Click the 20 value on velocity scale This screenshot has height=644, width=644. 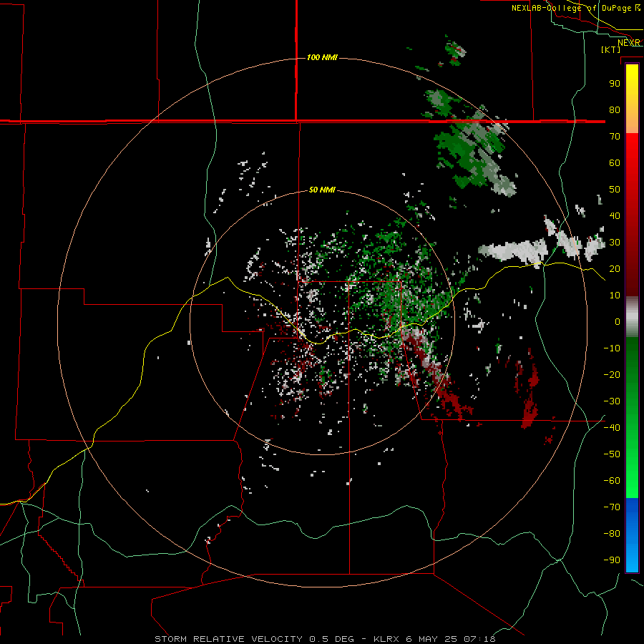pyautogui.click(x=615, y=268)
